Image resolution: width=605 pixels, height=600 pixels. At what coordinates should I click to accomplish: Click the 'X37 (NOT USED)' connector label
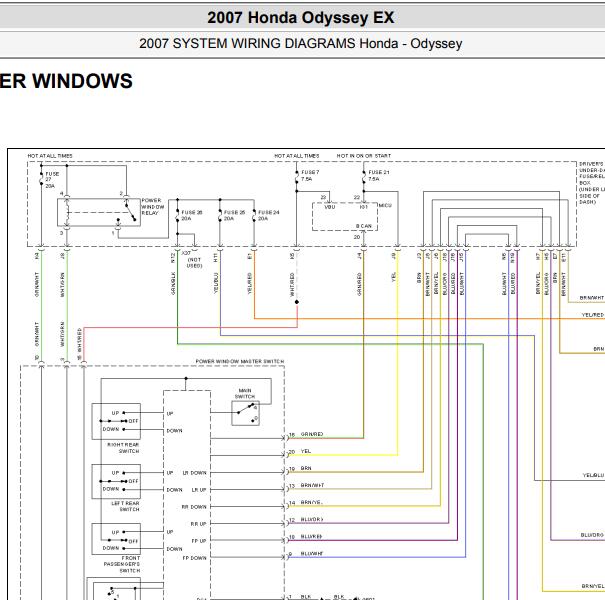(x=194, y=259)
